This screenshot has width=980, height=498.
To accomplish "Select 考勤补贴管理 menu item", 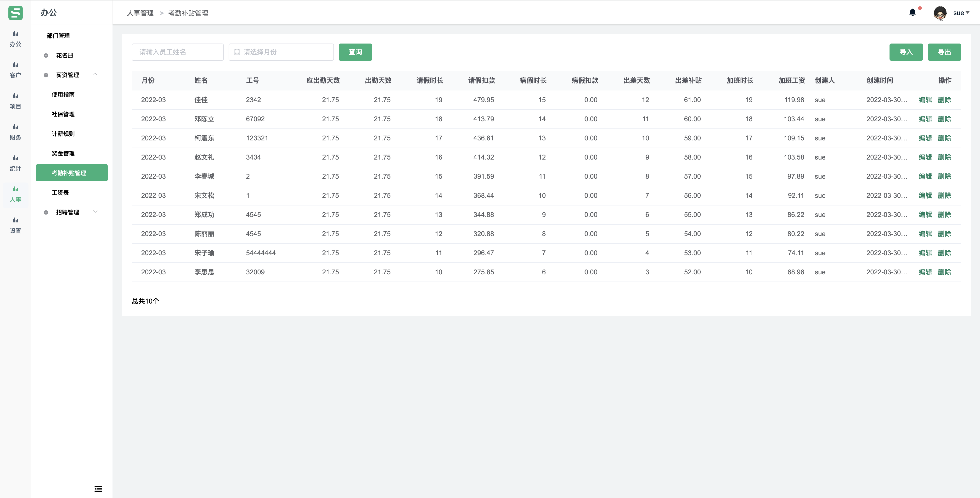I will [x=72, y=173].
